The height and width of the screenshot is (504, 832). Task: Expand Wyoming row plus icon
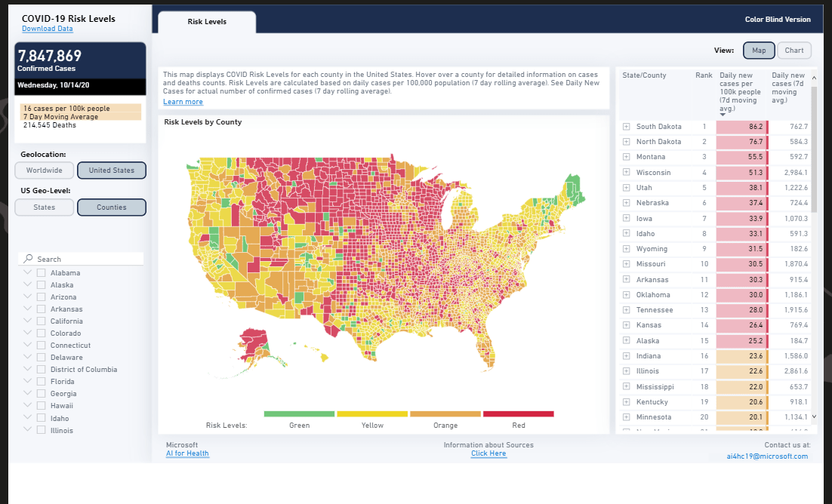pos(626,249)
